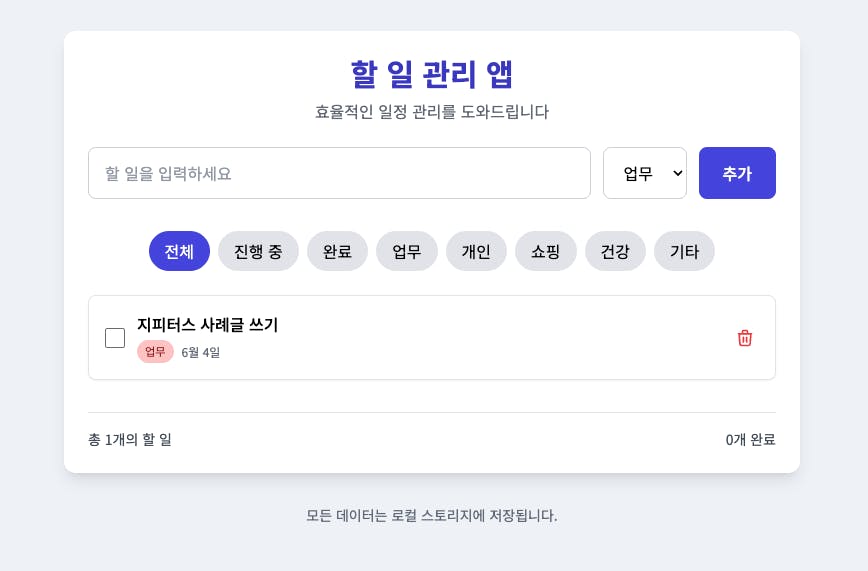Focus the 할 일을 입력하세요 input field

click(x=339, y=173)
